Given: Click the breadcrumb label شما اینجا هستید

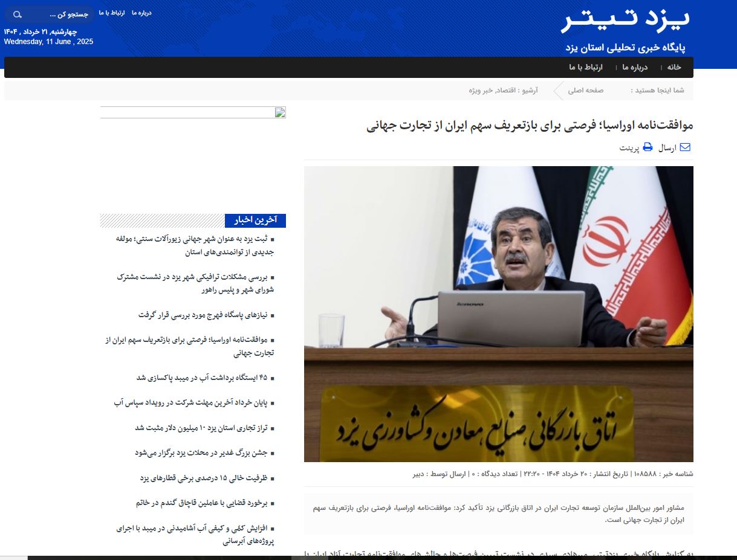Looking at the screenshot, I should pyautogui.click(x=658, y=91).
